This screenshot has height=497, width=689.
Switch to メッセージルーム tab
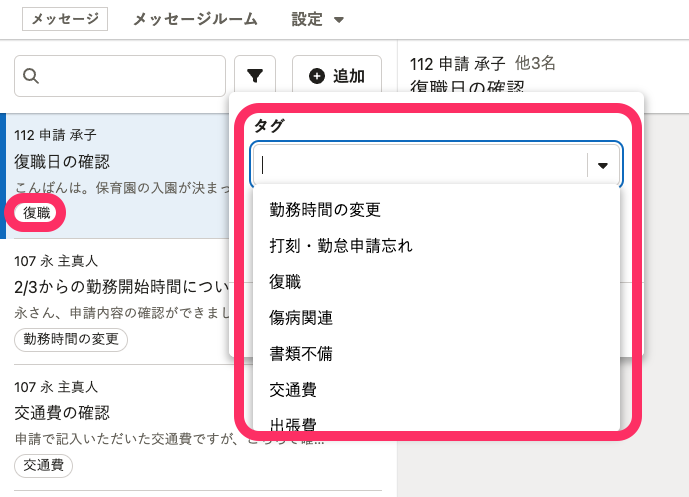[x=195, y=19]
